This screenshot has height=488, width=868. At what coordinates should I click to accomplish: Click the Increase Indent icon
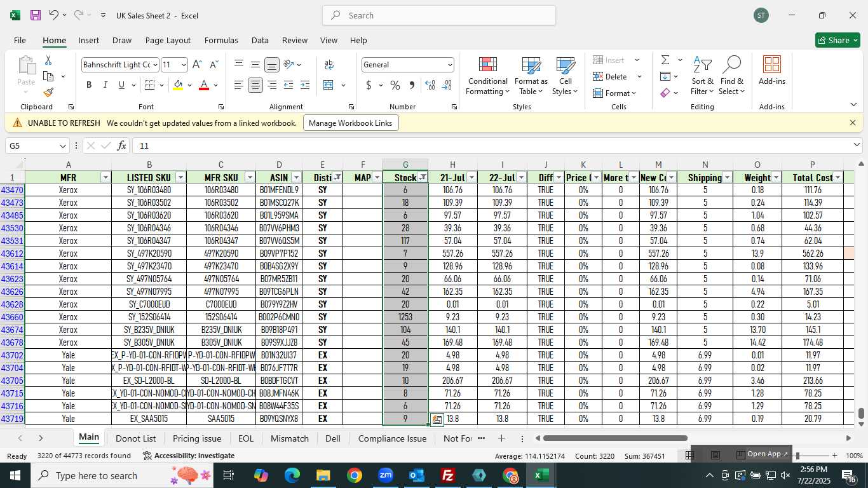305,85
